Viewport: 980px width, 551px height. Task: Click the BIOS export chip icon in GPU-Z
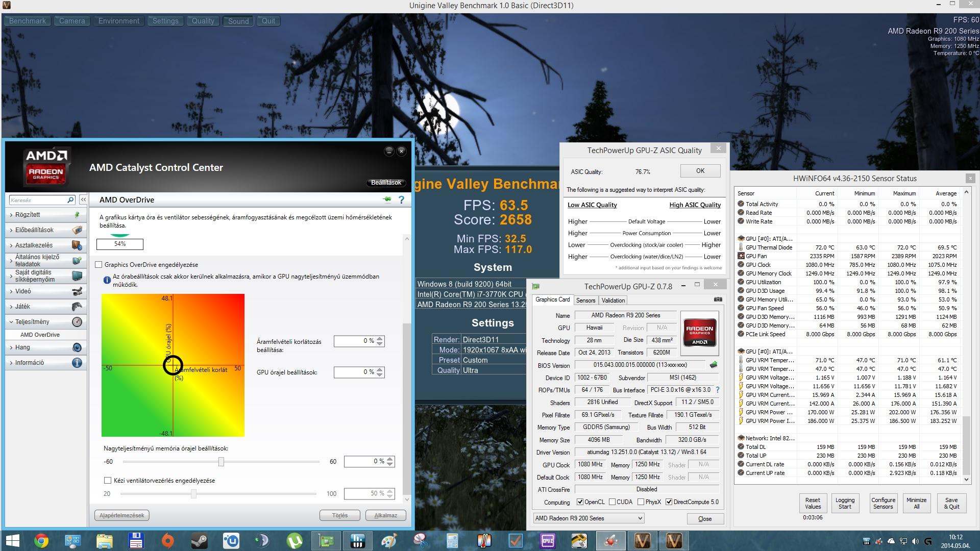point(714,365)
